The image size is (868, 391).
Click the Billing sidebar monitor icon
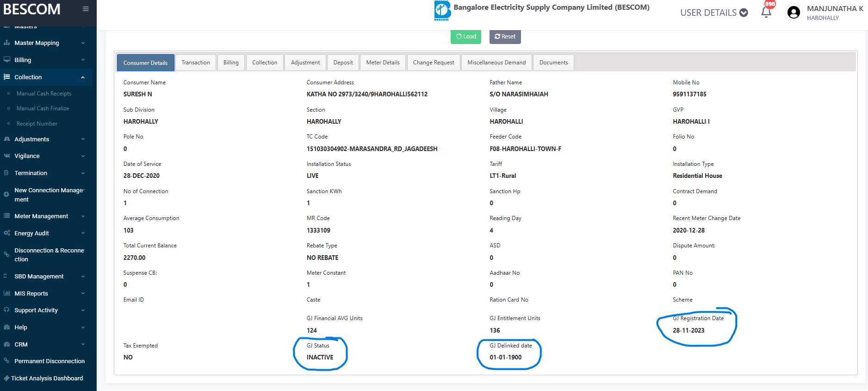pos(7,60)
